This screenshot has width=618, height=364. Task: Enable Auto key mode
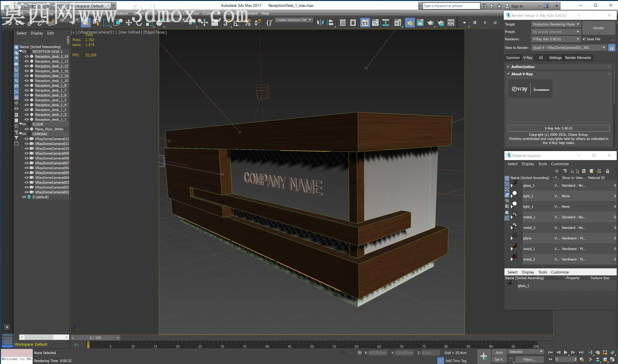[x=499, y=352]
